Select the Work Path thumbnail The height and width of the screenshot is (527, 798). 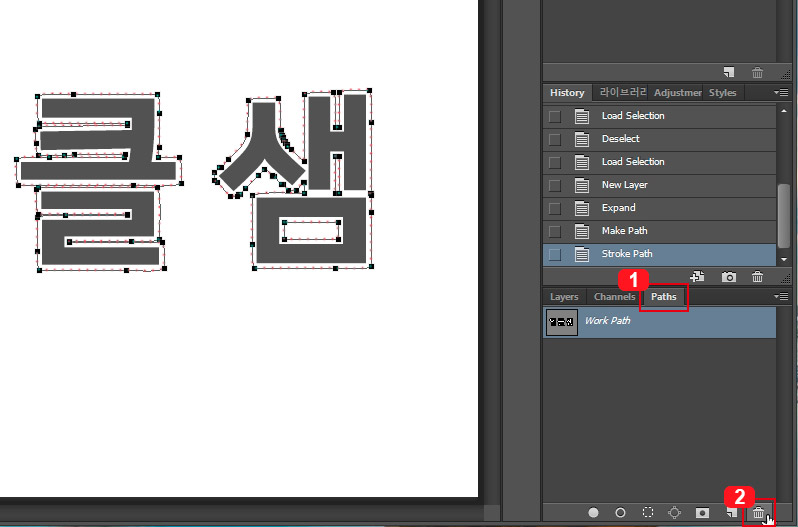click(562, 322)
